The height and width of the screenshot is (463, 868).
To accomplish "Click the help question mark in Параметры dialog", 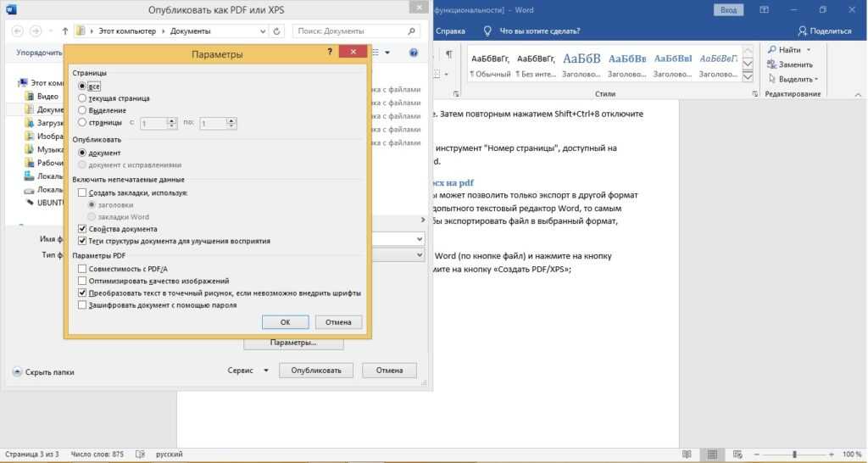I will 330,53.
